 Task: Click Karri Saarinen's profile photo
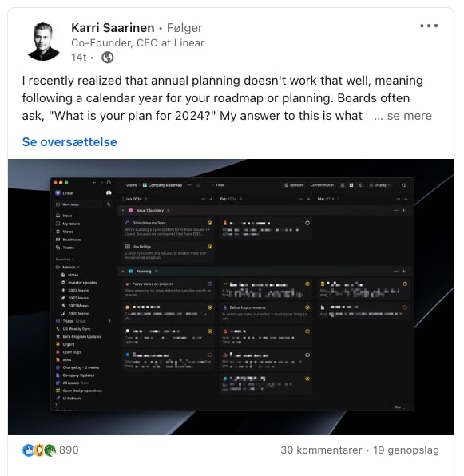point(43,42)
